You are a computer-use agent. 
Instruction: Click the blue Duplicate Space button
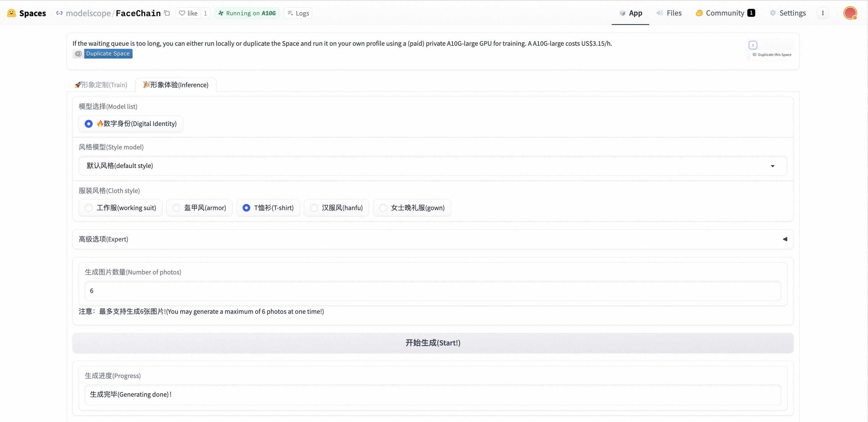(108, 54)
